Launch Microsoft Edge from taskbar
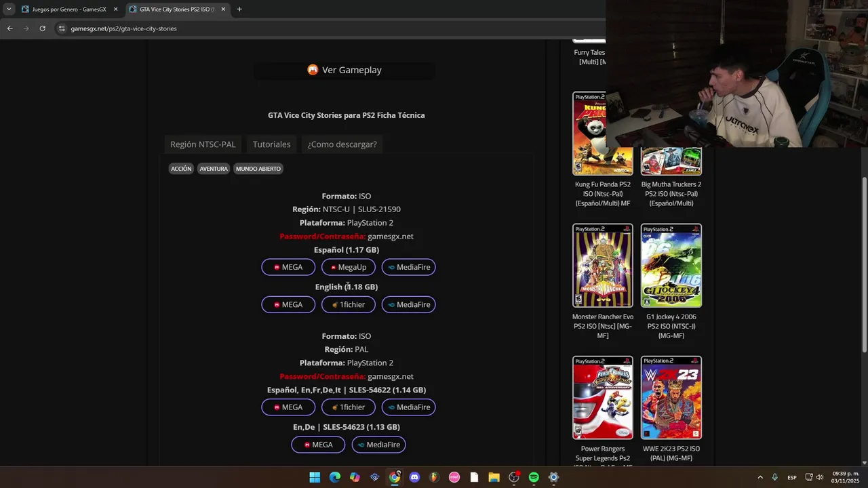This screenshot has height=488, width=868. coord(334,477)
